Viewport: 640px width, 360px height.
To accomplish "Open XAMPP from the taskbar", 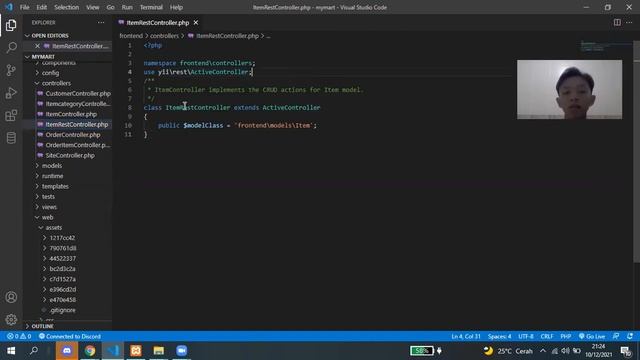I will click(x=136, y=351).
